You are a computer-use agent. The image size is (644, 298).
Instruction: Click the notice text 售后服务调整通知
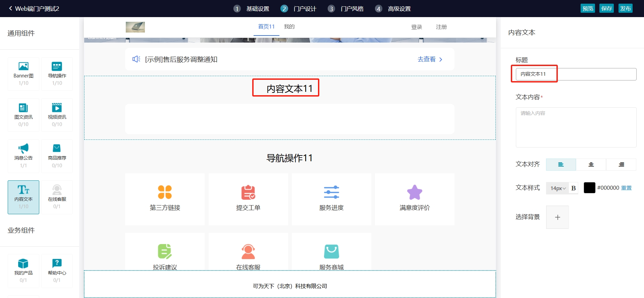coord(181,59)
